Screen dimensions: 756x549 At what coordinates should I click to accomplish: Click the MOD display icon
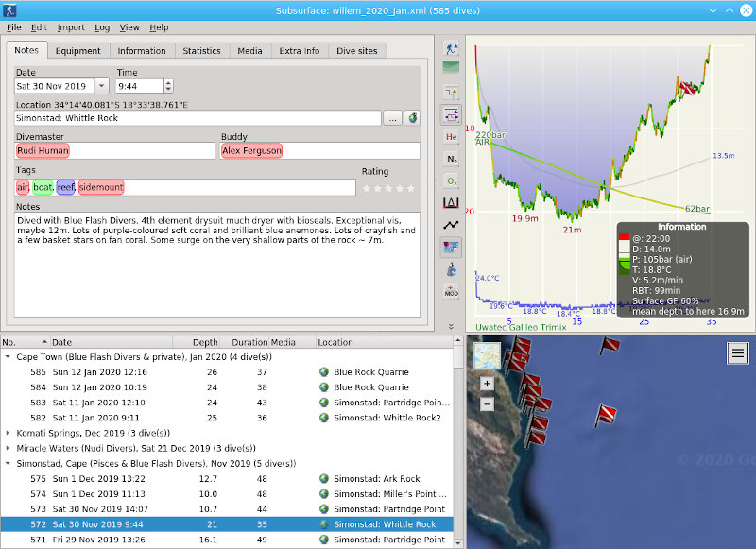(x=451, y=292)
